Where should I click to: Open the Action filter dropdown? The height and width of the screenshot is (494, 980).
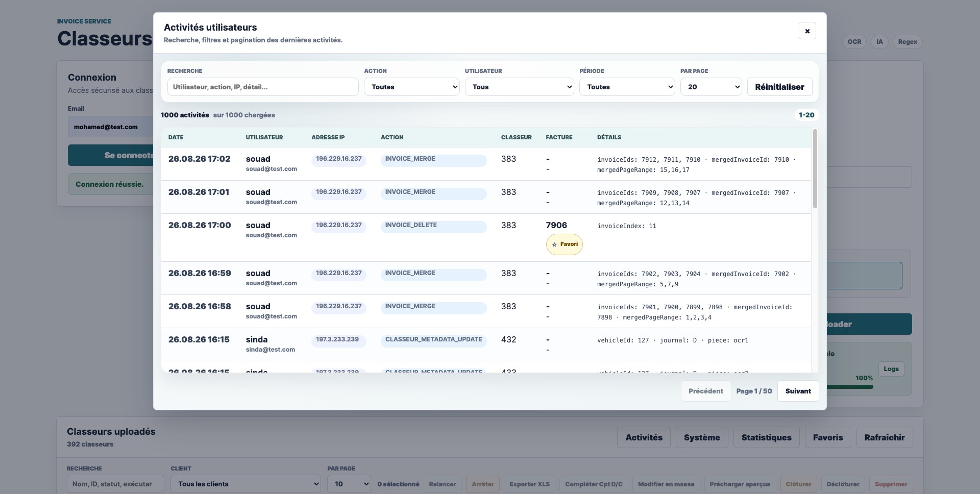point(411,87)
